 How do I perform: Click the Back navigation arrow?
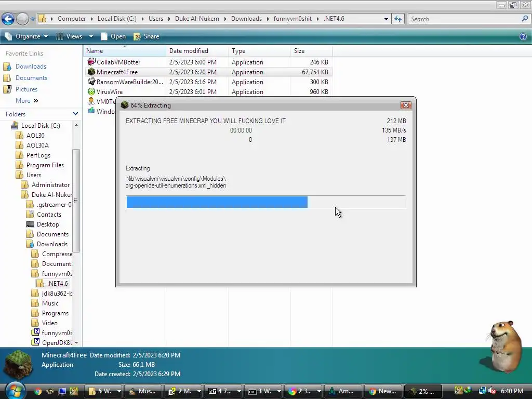tap(8, 19)
